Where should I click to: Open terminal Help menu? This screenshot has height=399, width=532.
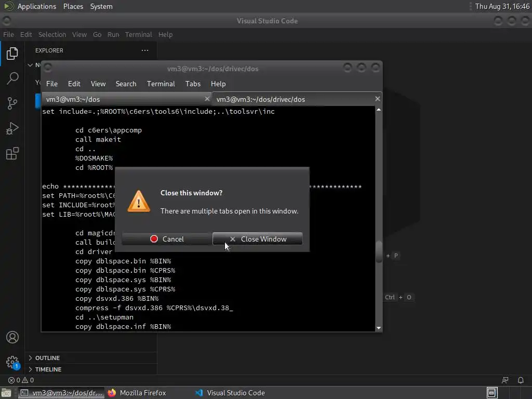tap(218, 84)
